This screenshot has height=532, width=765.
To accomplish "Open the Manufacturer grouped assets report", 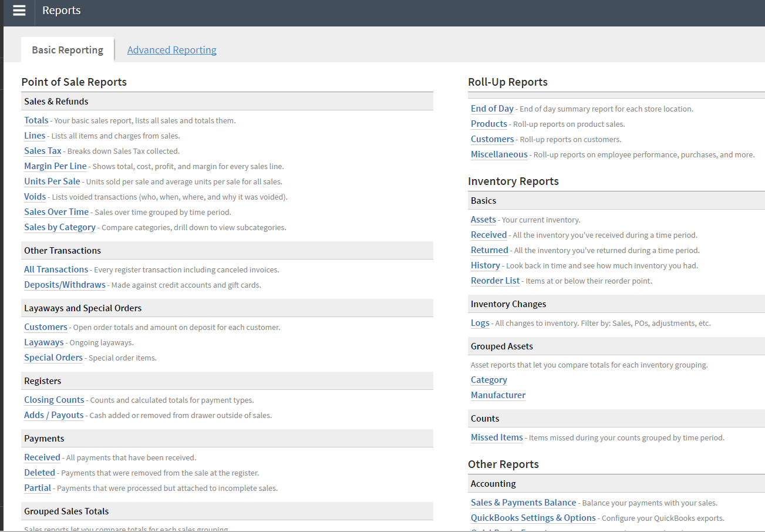I will click(x=498, y=395).
